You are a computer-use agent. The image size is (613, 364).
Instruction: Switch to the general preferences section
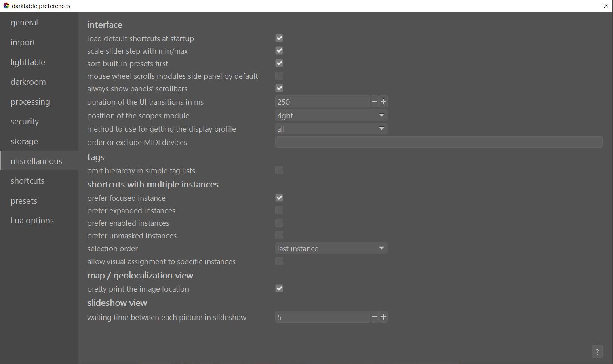click(24, 22)
